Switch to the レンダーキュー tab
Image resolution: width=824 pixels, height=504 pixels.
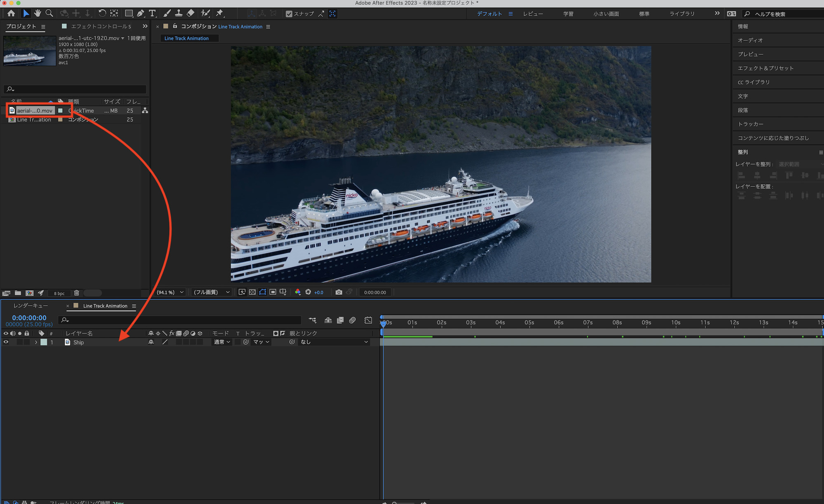pos(31,306)
